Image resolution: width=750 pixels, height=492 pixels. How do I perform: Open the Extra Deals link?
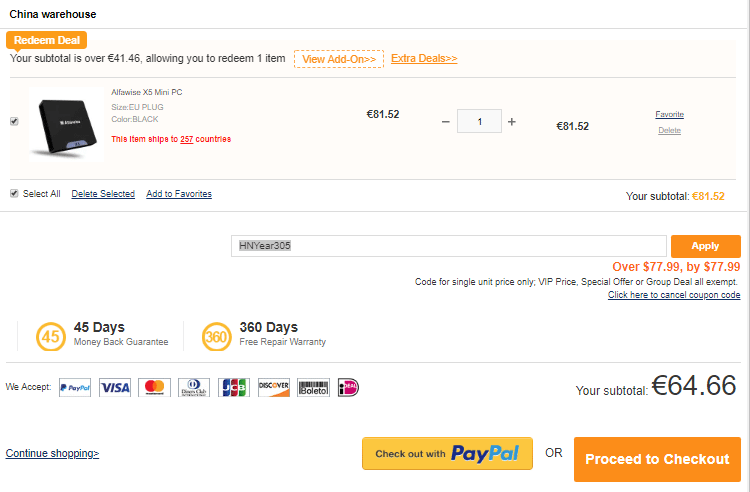click(424, 58)
